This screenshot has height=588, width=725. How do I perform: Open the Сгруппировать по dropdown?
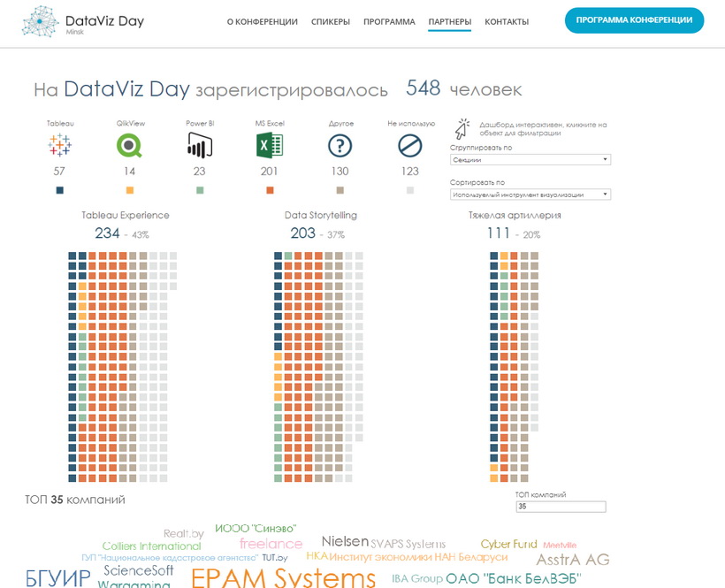tap(530, 159)
